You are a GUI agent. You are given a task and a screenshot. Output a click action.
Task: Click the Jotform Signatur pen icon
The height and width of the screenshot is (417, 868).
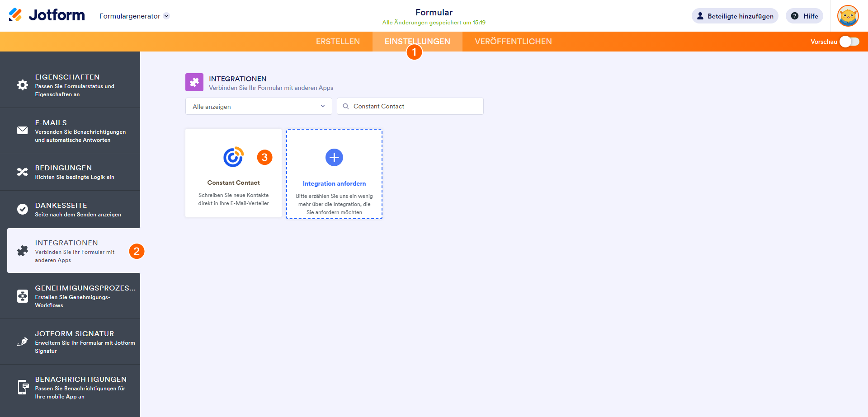[23, 342]
